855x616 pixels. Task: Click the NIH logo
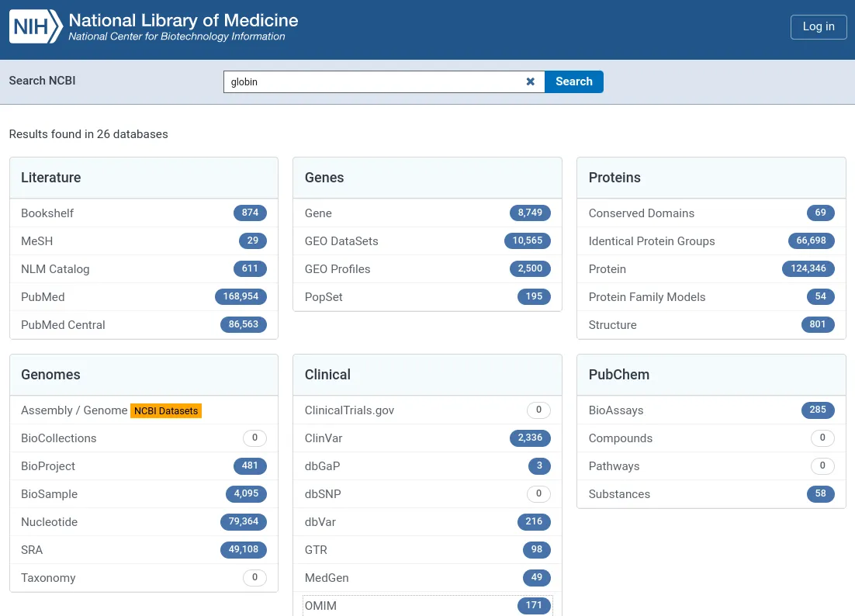35,26
